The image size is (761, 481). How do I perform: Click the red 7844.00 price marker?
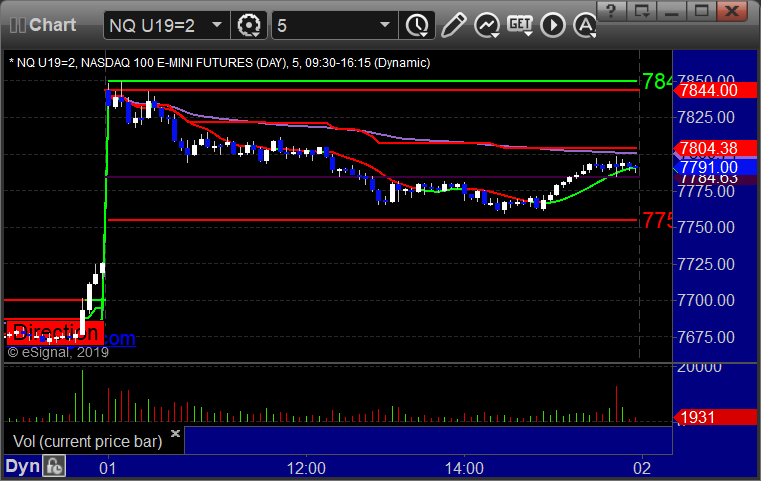(714, 90)
